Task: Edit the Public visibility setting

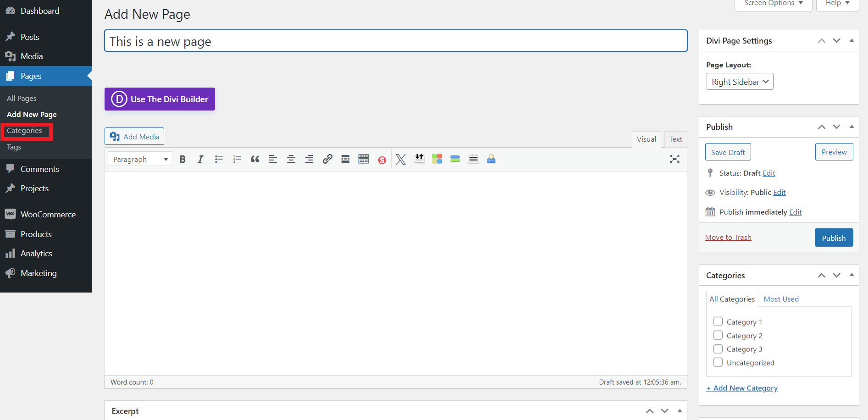Action: [780, 192]
